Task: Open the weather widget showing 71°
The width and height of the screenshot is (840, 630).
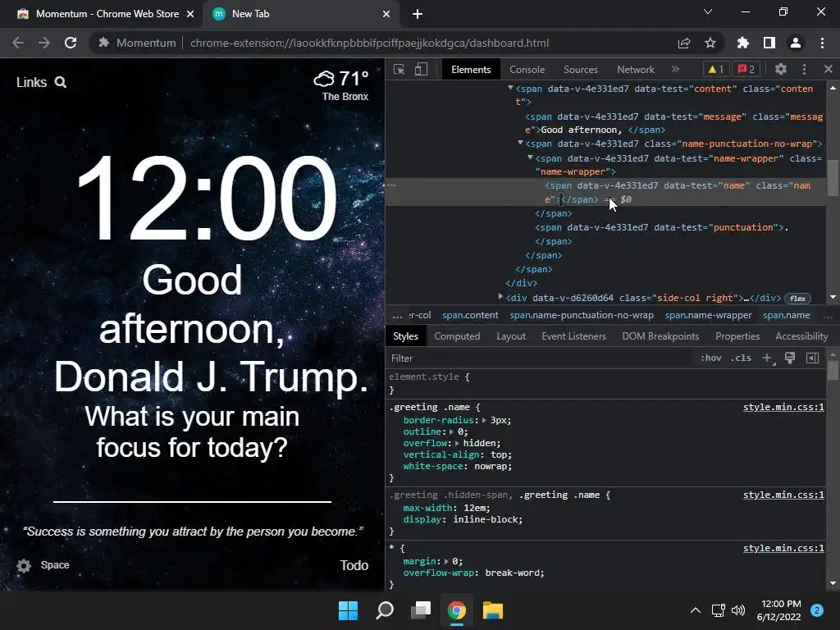Action: click(x=342, y=85)
